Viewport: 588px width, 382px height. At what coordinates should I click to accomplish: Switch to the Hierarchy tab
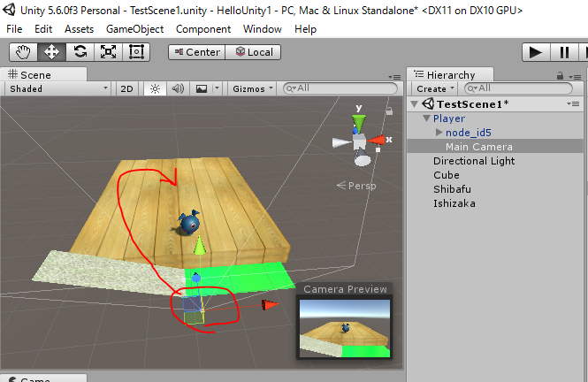click(450, 74)
